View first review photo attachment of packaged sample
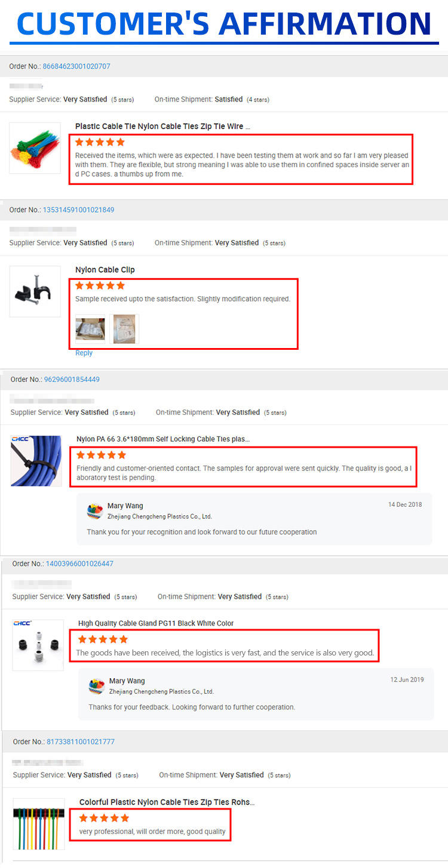448x868 pixels. 90,329
